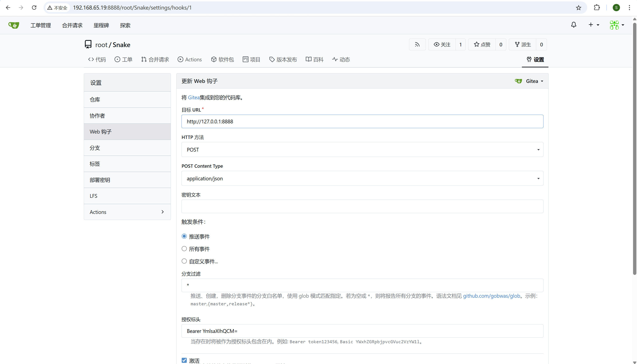Click the Gitea link in description
The width and height of the screenshot is (637, 364).
[194, 97]
